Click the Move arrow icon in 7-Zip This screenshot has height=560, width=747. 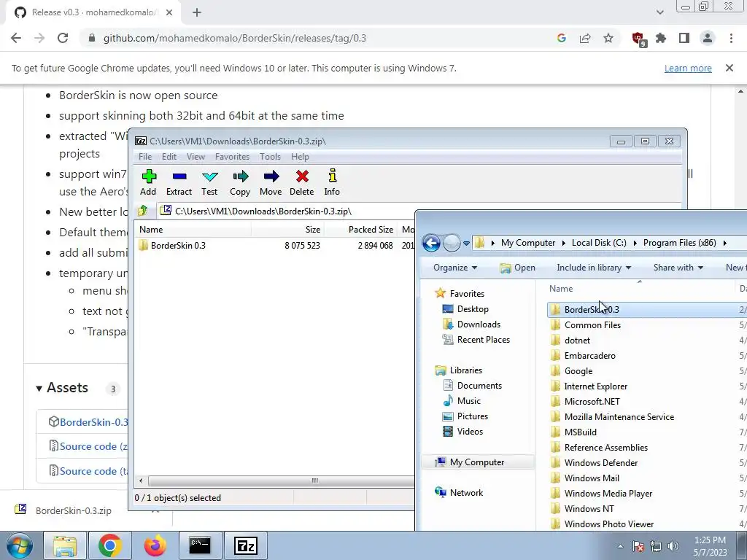click(x=271, y=182)
